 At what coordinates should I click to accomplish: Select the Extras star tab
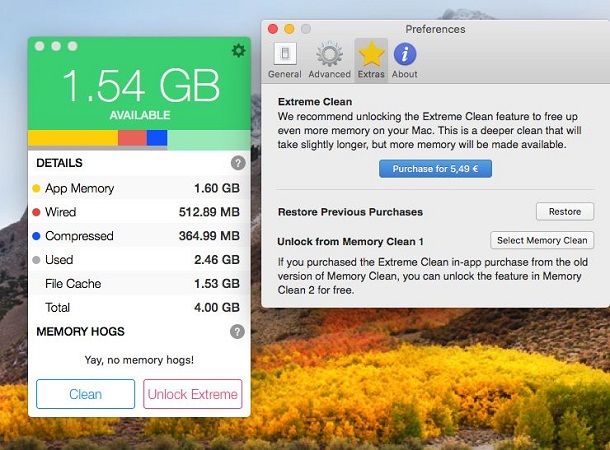(x=371, y=60)
